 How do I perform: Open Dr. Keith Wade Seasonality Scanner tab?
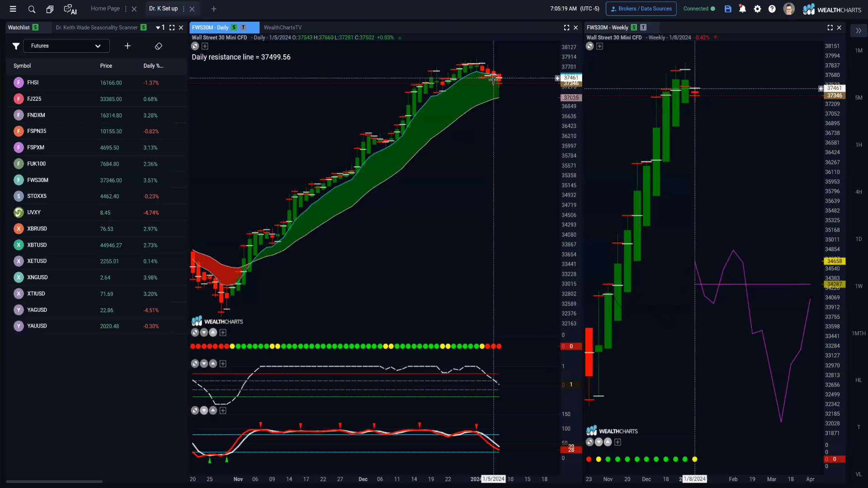pyautogui.click(x=97, y=28)
